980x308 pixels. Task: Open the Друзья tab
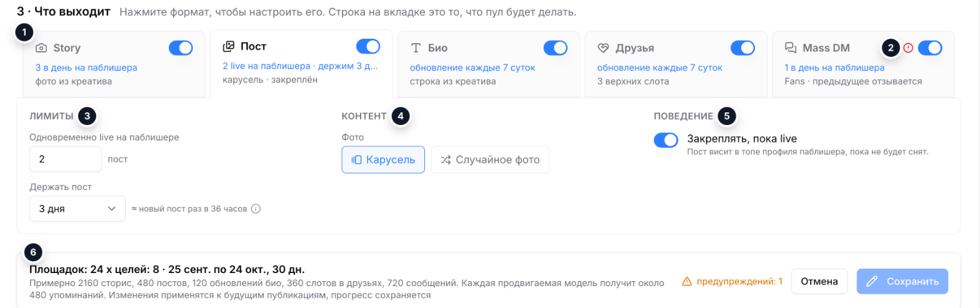676,64
